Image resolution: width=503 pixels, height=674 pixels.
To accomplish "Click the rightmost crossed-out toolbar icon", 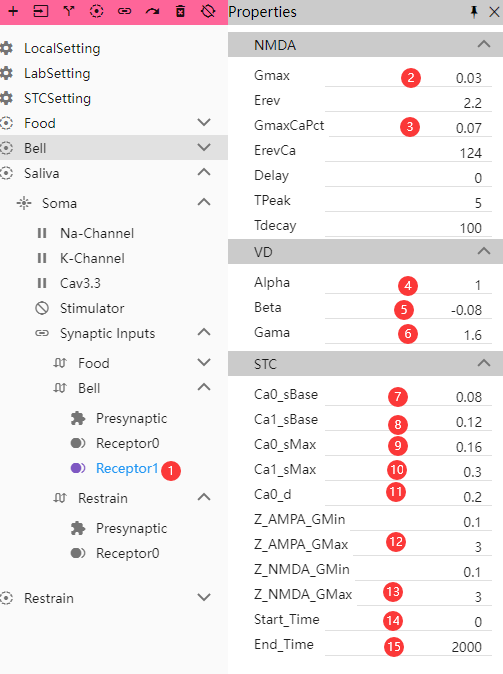I will pos(209,11).
